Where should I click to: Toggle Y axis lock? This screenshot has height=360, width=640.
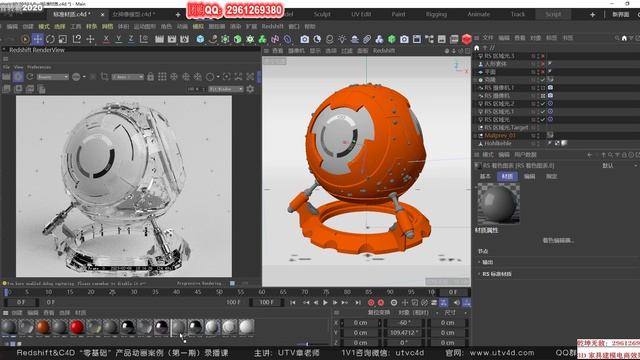click(118, 39)
